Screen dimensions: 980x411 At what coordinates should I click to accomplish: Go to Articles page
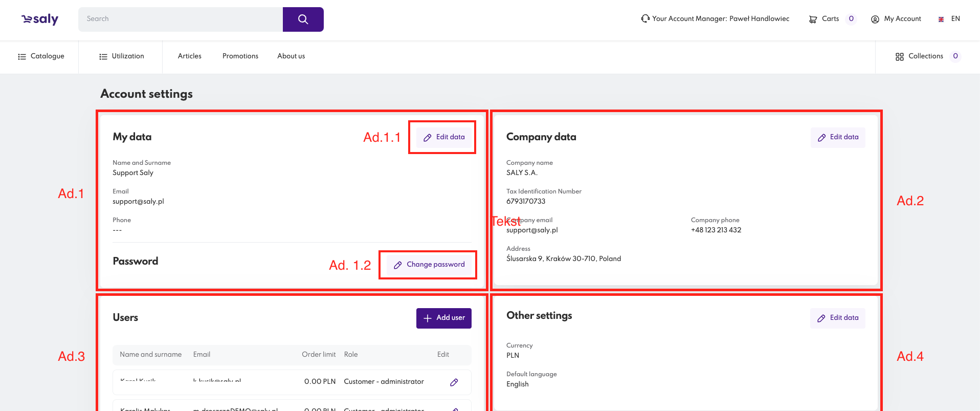click(189, 56)
